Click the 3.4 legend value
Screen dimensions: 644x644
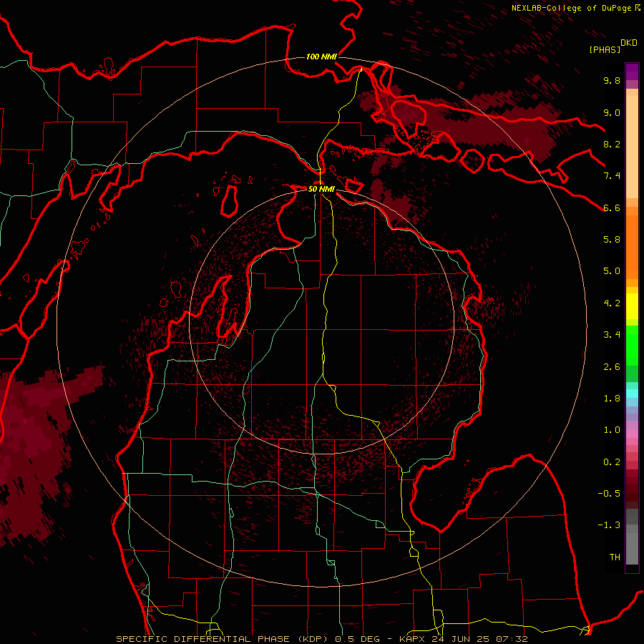[612, 335]
